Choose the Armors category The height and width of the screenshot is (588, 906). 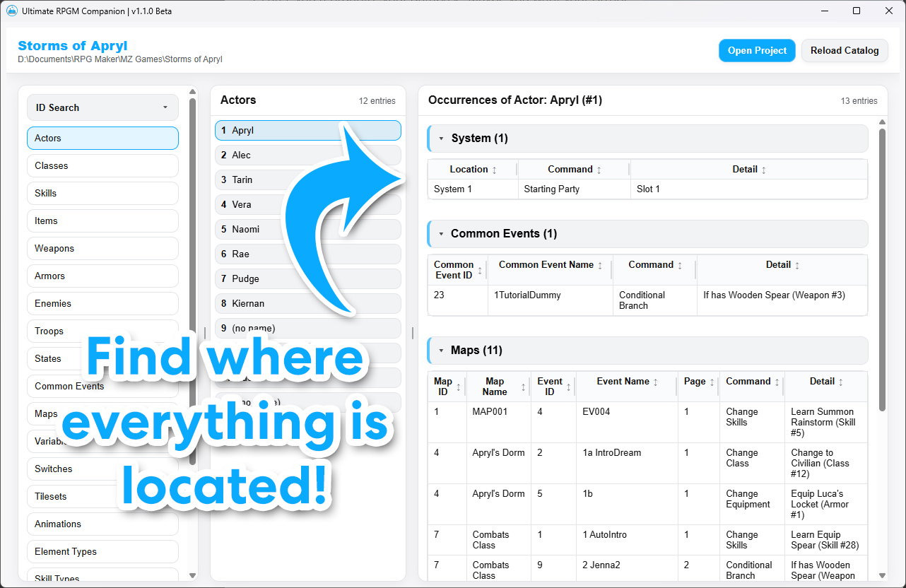click(102, 276)
